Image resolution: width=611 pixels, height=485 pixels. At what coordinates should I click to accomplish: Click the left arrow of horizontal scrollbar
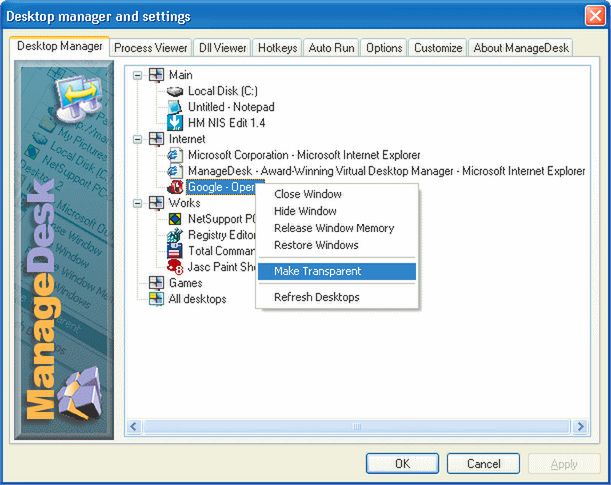coord(134,426)
